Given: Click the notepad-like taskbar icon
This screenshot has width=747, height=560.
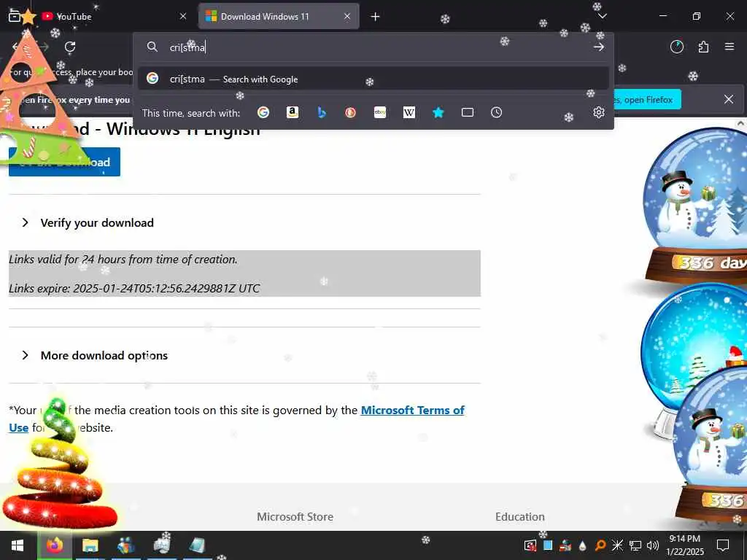Looking at the screenshot, I should tap(197, 545).
